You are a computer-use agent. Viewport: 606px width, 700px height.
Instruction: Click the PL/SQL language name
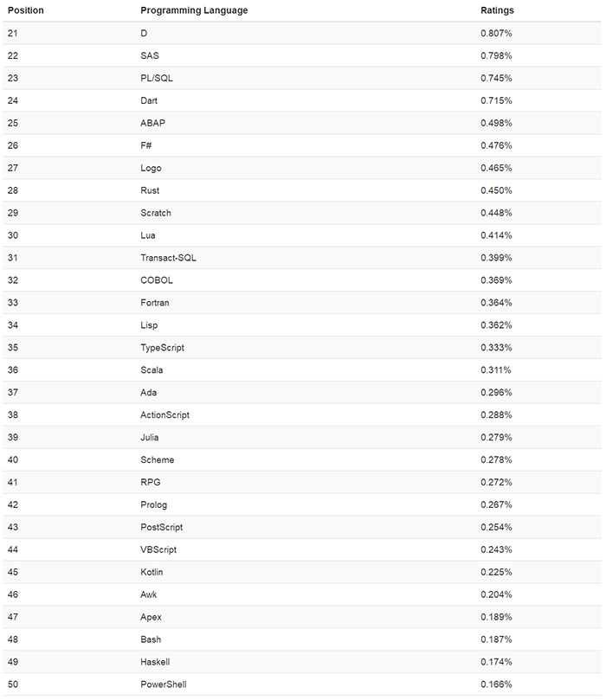[156, 78]
